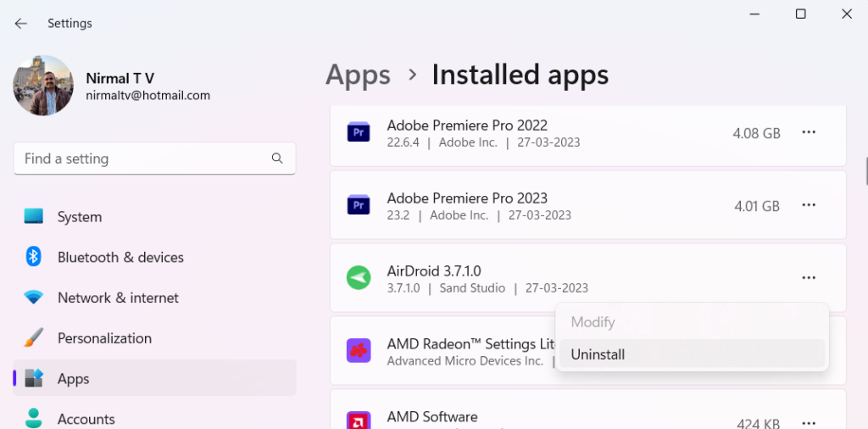Click the Installed apps heading
The height and width of the screenshot is (429, 868).
point(520,75)
